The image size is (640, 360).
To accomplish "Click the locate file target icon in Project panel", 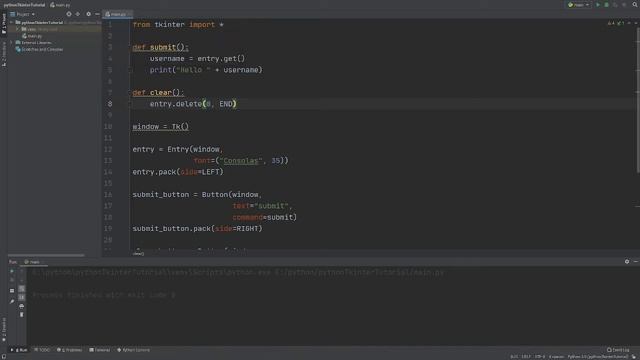I will [x=69, y=14].
